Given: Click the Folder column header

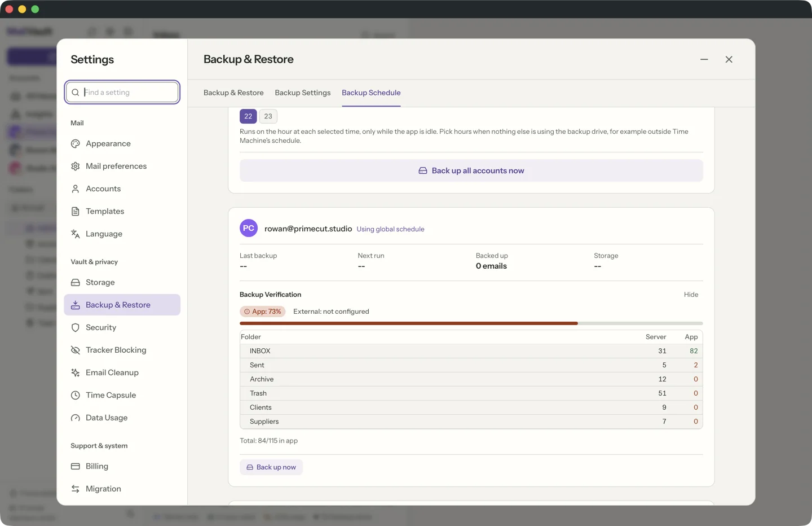Looking at the screenshot, I should [251, 337].
